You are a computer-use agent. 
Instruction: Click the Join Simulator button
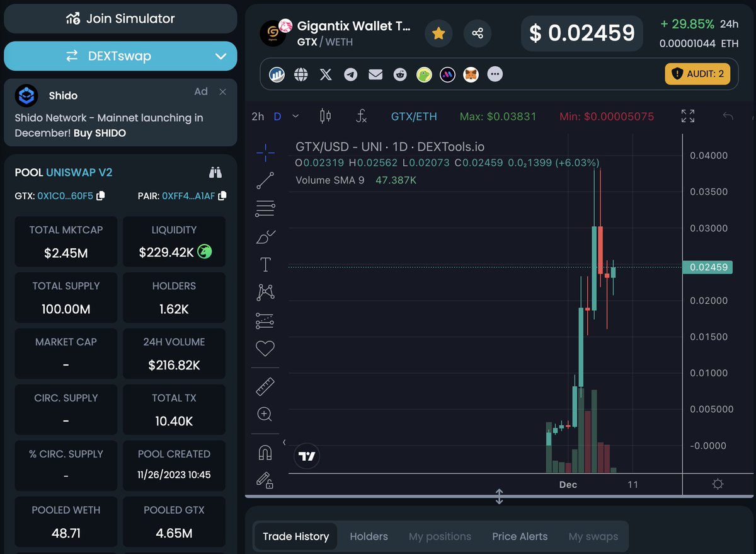(x=120, y=19)
